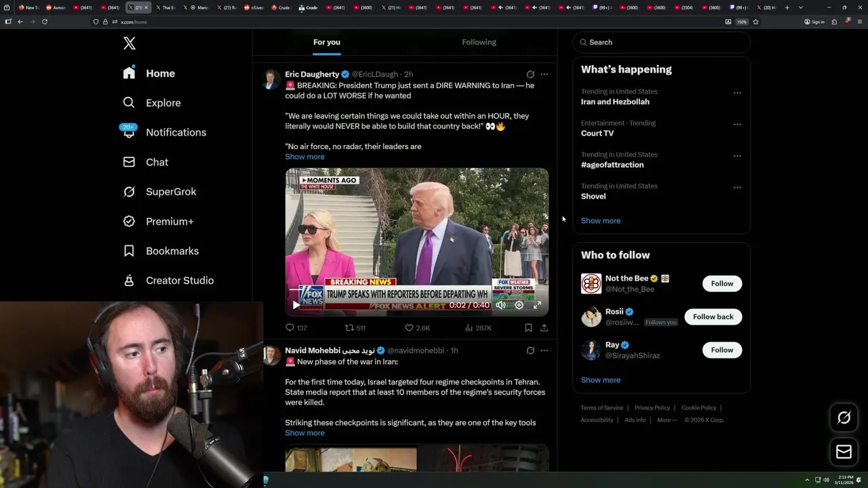Play the Trump video
The width and height of the screenshot is (868, 488).
pyautogui.click(x=296, y=306)
